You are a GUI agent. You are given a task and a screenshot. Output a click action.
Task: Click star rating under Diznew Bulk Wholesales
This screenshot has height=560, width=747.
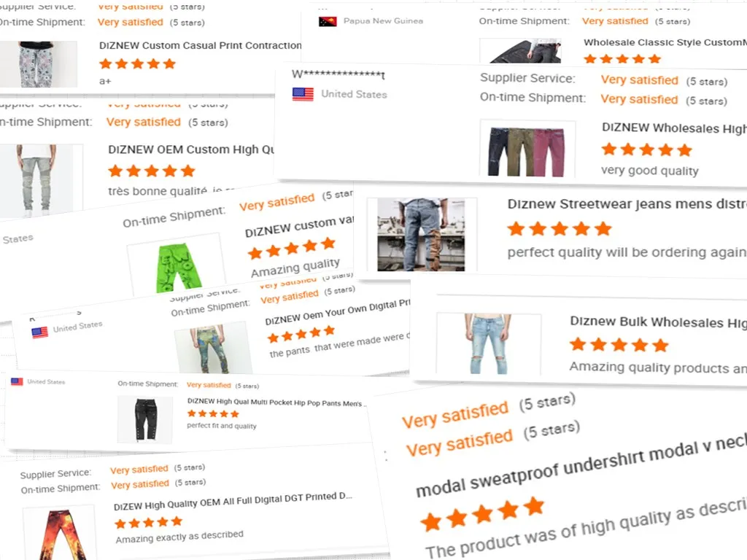click(619, 344)
